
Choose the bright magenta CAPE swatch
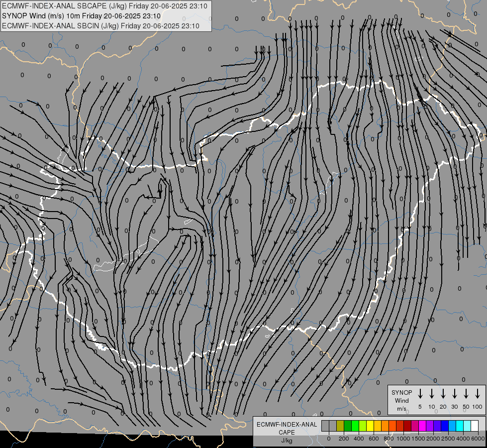click(x=422, y=426)
